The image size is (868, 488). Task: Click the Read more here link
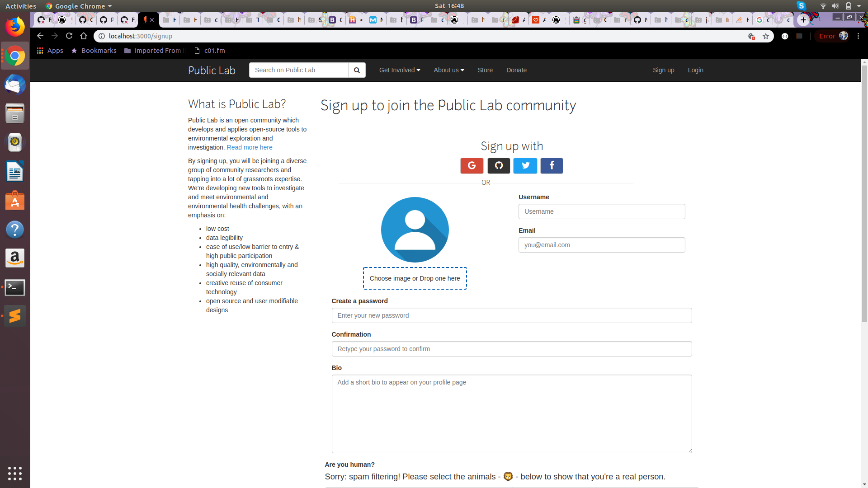click(250, 147)
